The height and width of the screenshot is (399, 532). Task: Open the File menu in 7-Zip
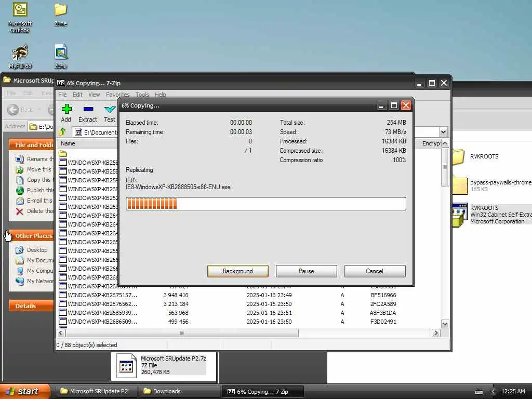(62, 95)
